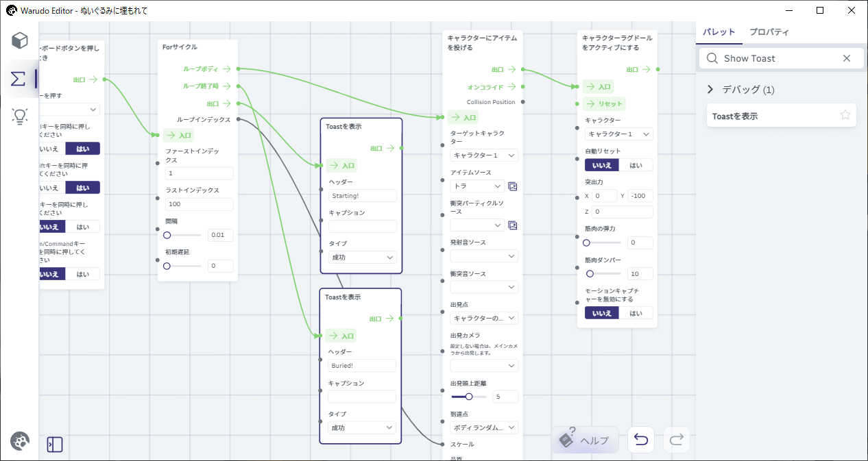Image resolution: width=868 pixels, height=461 pixels.
Task: Open the cube assets view in sidebar
Action: [x=20, y=40]
